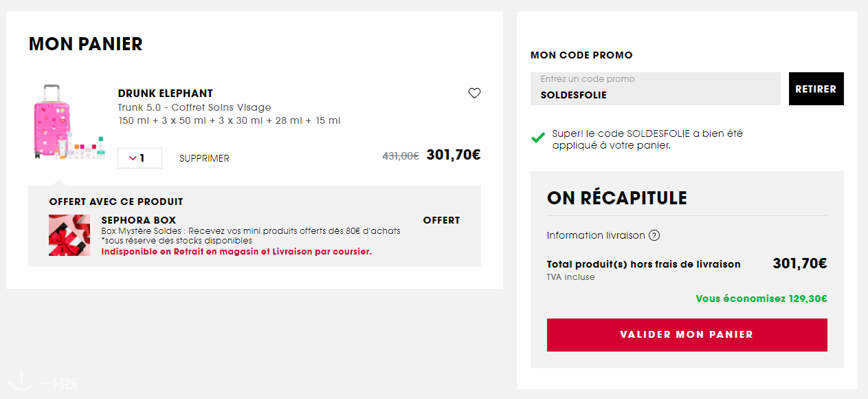Click the MON PANIER heading
The width and height of the screenshot is (868, 399).
pos(86,44)
